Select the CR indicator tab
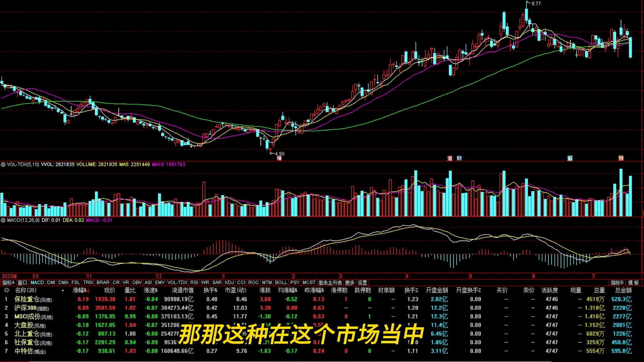The image size is (644, 362). click(116, 283)
